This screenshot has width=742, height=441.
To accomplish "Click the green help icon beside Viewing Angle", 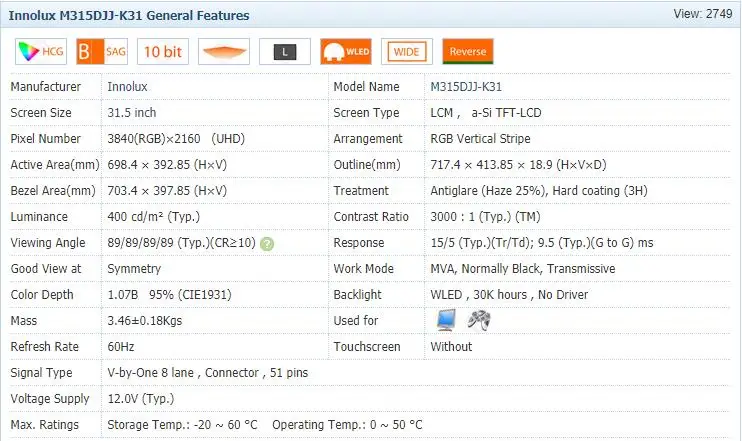I will [x=267, y=244].
